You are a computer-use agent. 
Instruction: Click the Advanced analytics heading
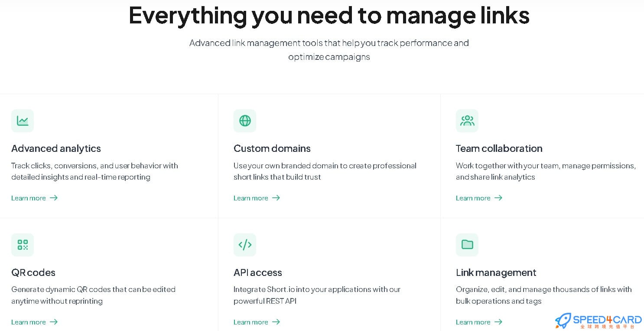click(x=56, y=148)
